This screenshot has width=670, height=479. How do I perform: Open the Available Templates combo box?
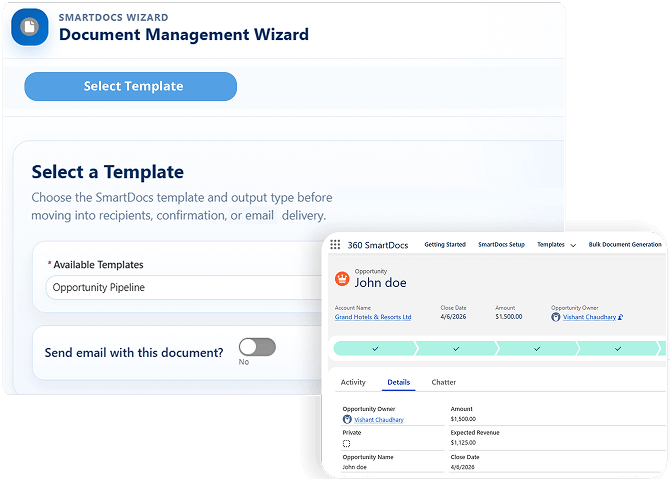click(x=184, y=288)
